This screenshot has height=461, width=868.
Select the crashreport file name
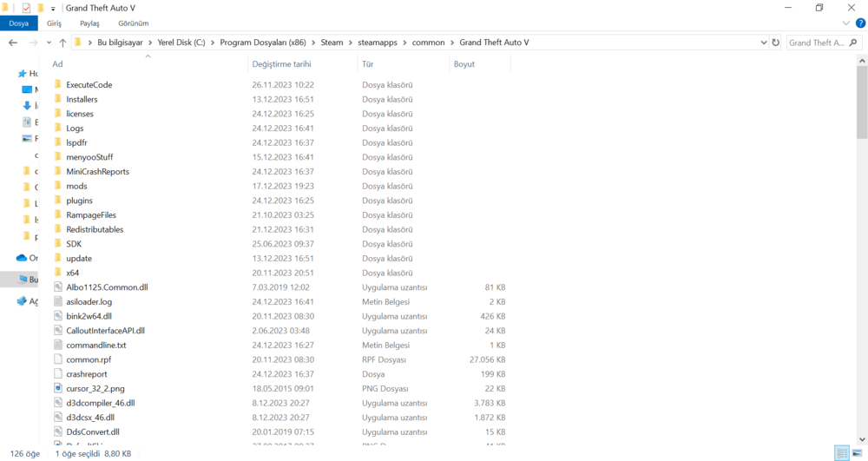click(86, 373)
